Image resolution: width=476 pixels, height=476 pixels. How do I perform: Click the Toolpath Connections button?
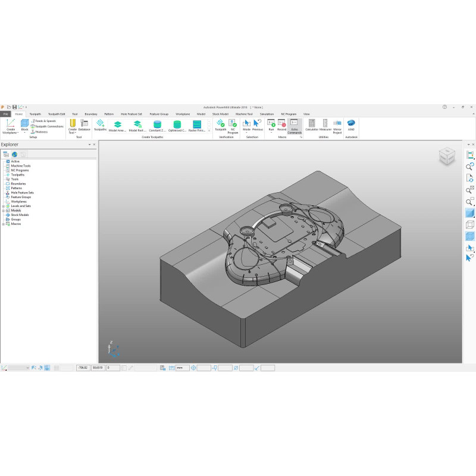[x=49, y=126]
